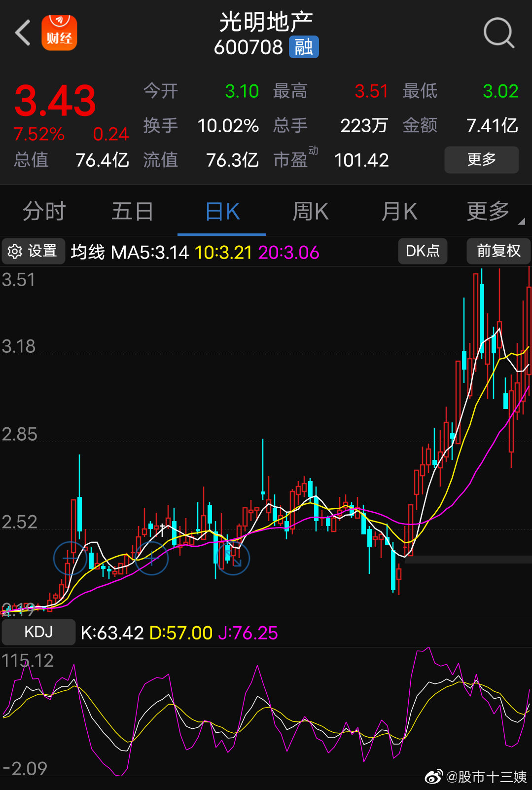Viewport: 532px width, 790px height.
Task: Open the KDJ indicator selector
Action: [x=38, y=632]
